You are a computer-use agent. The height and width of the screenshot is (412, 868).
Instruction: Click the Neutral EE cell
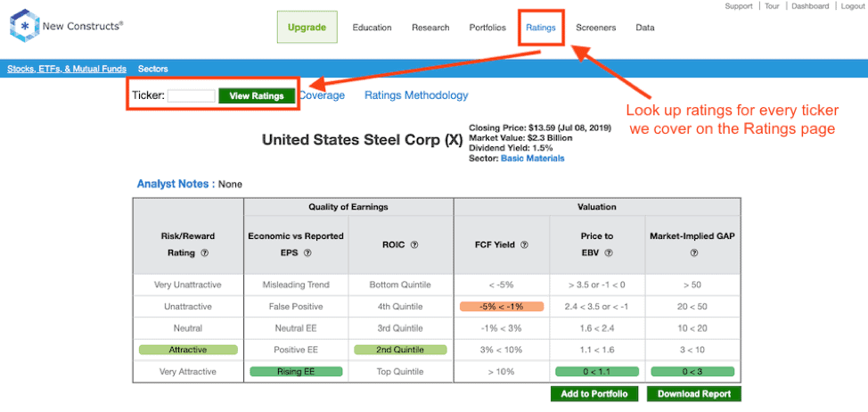pos(296,328)
